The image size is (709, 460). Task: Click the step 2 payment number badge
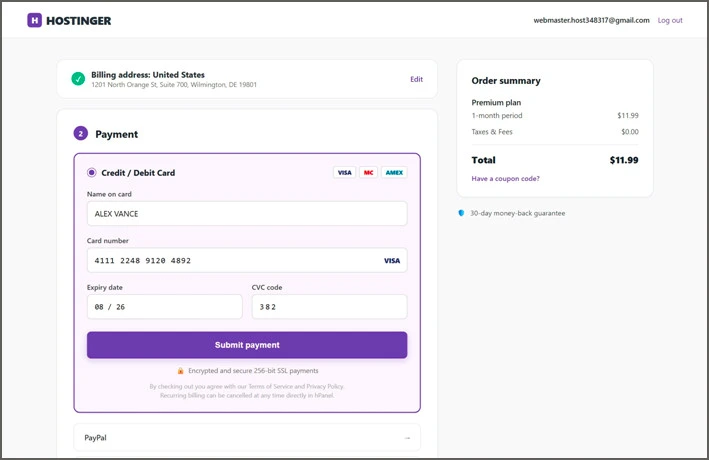[80, 133]
